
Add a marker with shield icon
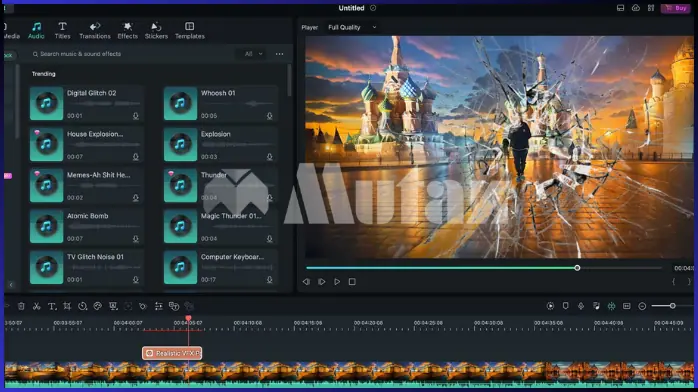[x=565, y=306]
